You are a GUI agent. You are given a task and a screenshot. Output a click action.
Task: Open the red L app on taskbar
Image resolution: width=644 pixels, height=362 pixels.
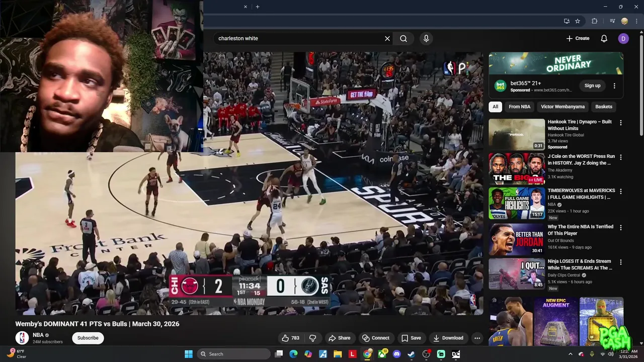[x=353, y=354]
